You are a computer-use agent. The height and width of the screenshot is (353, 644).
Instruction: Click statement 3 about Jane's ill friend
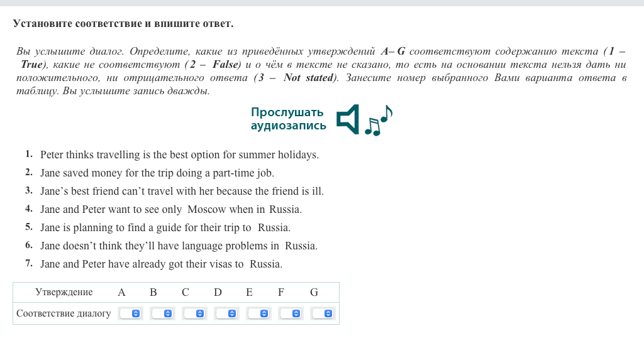[182, 191]
